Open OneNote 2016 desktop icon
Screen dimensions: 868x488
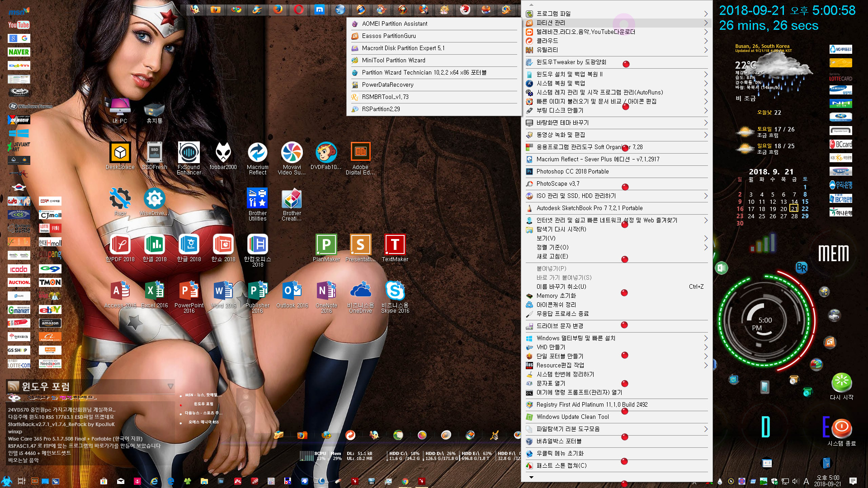tap(326, 296)
